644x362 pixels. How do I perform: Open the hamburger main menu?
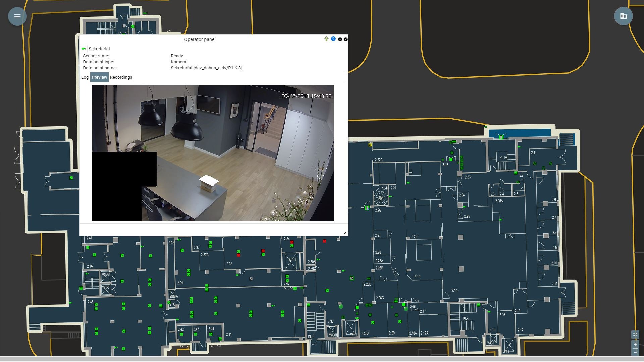pos(17,16)
